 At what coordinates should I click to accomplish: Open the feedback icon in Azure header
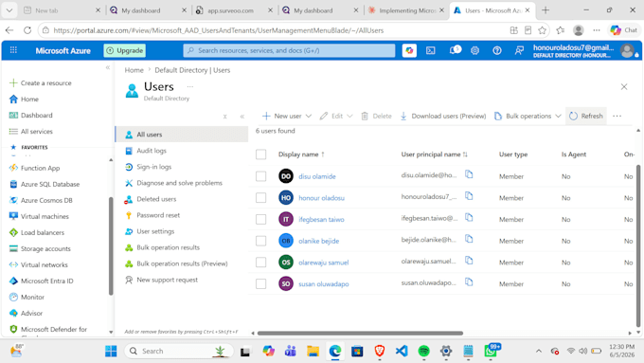(519, 50)
